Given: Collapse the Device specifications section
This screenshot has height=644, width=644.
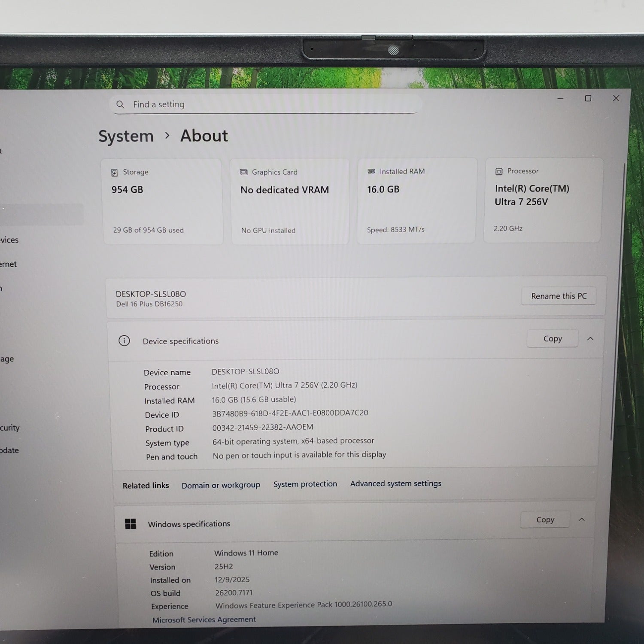Looking at the screenshot, I should [590, 339].
